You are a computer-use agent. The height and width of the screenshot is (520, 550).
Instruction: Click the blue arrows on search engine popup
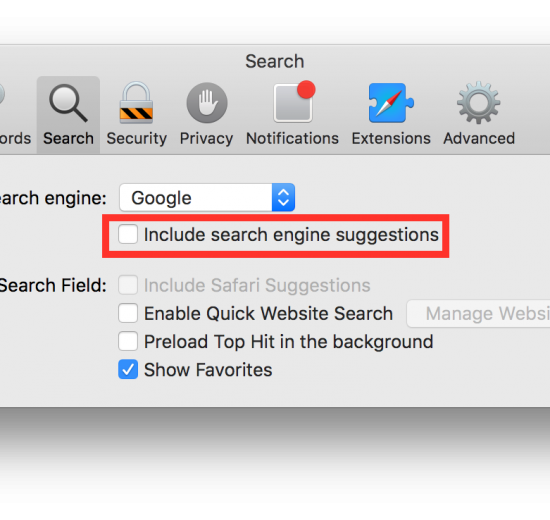pyautogui.click(x=283, y=198)
